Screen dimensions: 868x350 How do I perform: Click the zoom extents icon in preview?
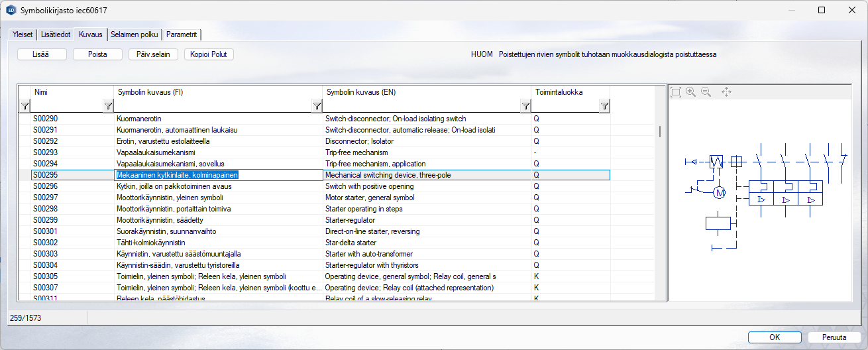pyautogui.click(x=676, y=92)
